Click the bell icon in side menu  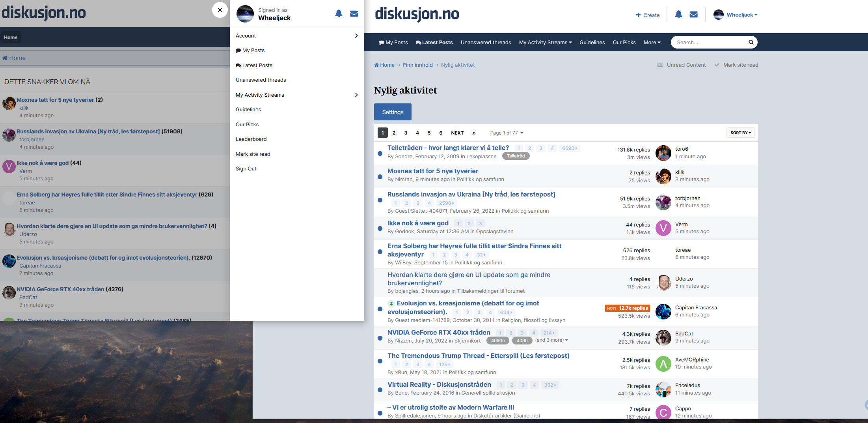[x=339, y=14]
